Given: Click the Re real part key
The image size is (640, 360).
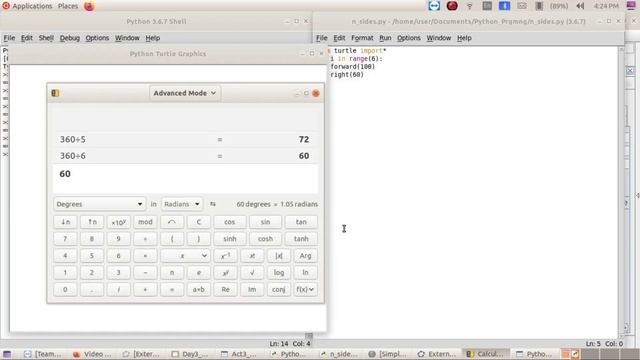Looking at the screenshot, I should pos(225,289).
